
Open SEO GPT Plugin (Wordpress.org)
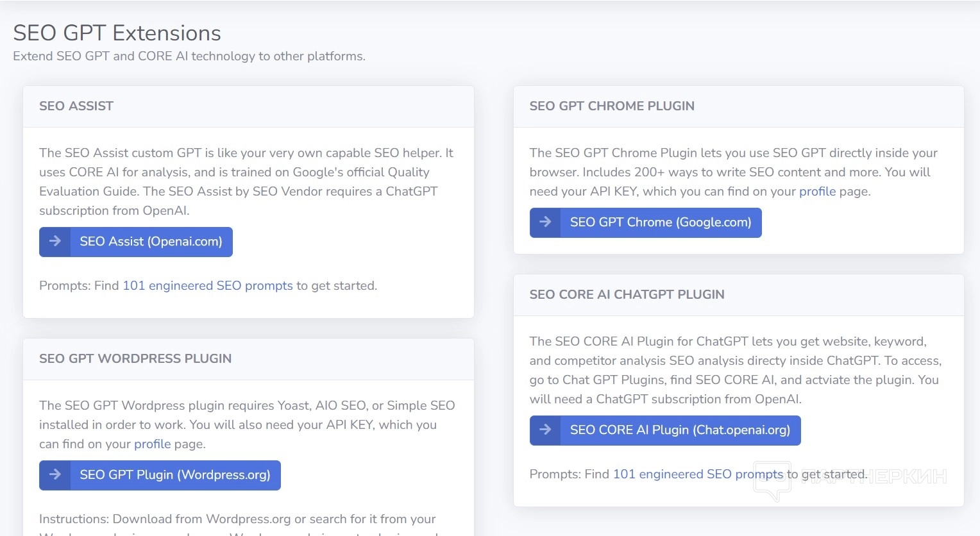[174, 475]
